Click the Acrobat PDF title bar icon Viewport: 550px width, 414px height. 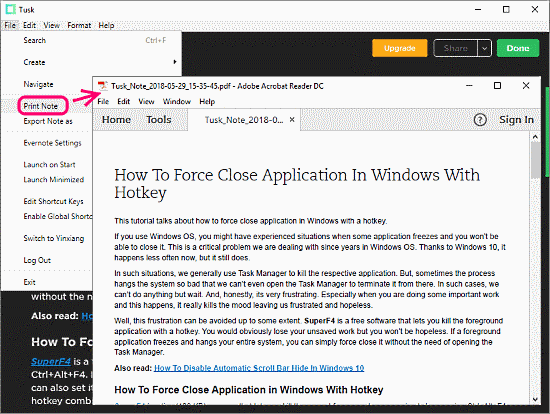coord(102,86)
